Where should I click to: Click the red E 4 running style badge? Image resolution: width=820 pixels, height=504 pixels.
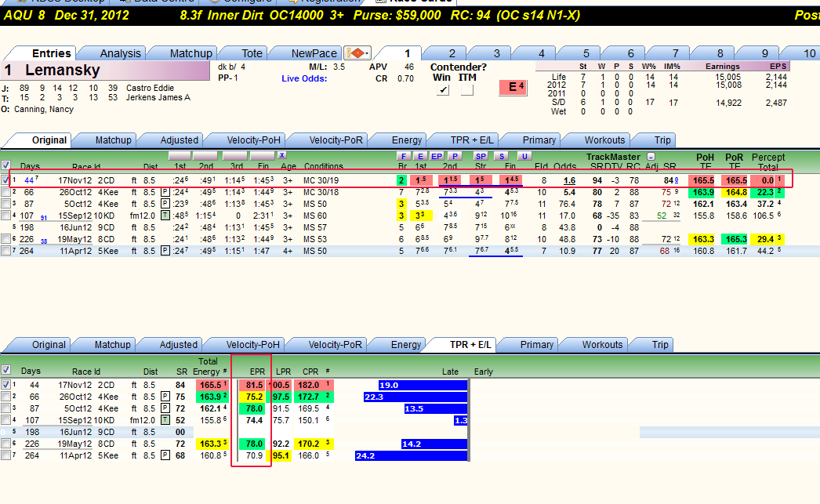513,87
